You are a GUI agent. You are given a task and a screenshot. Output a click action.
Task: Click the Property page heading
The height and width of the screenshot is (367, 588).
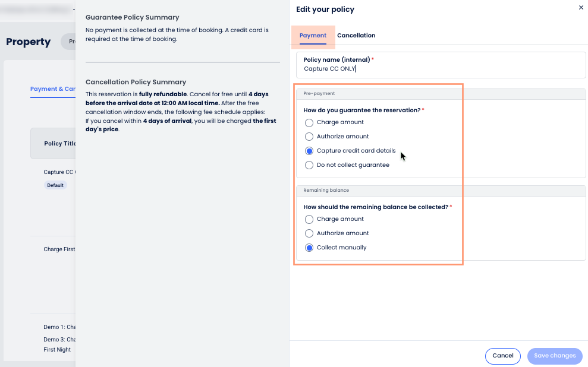(28, 42)
